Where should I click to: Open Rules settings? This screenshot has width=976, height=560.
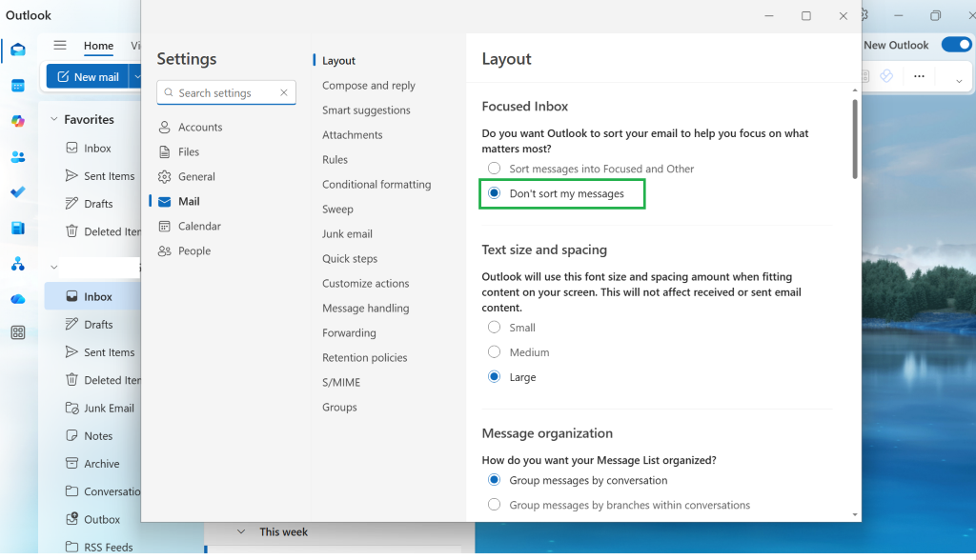(x=335, y=160)
